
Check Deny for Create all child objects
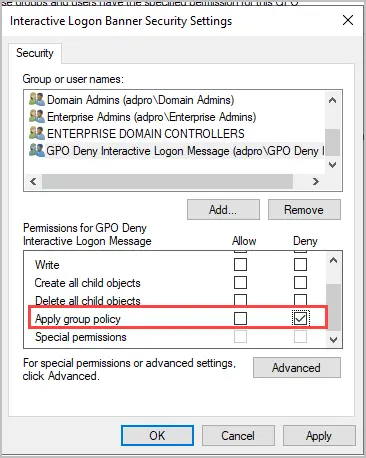click(300, 283)
